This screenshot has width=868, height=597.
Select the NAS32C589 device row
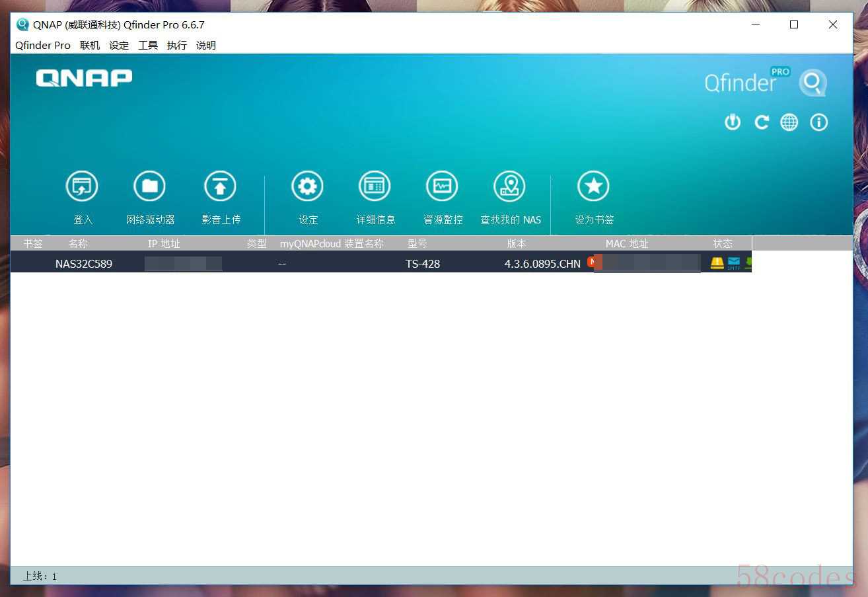coord(84,264)
